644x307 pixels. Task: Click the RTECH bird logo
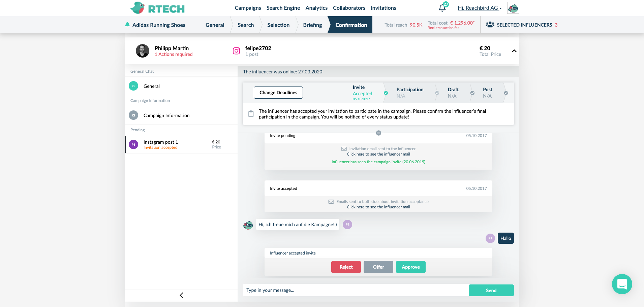[x=157, y=8]
